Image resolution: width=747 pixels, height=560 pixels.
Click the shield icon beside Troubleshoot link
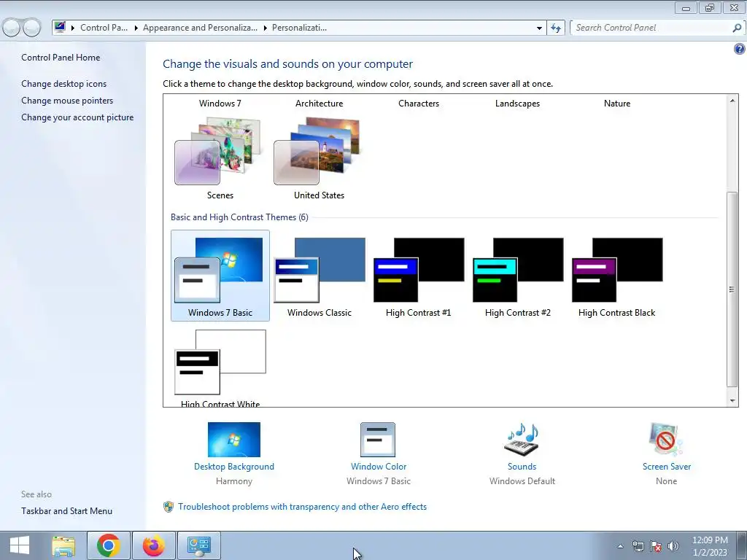coord(169,507)
